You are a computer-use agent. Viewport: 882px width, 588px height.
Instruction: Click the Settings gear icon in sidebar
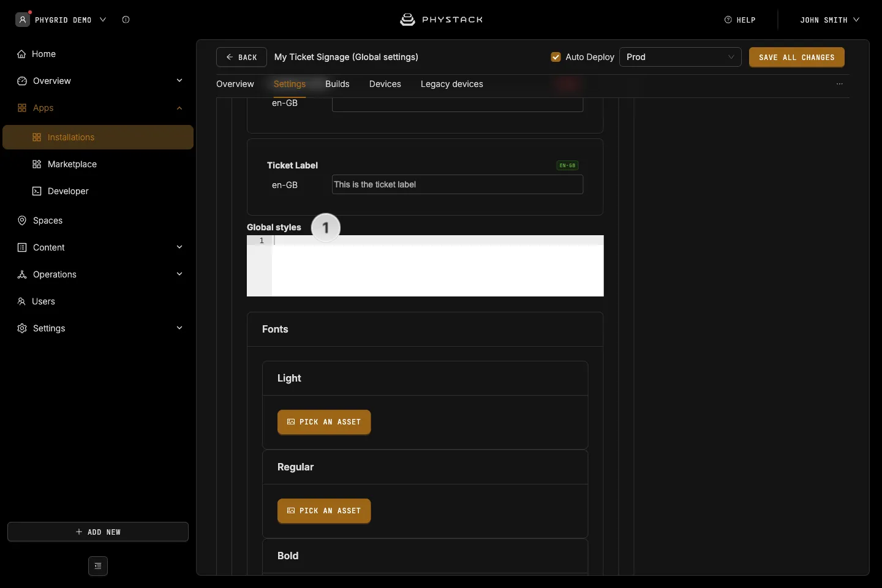(22, 328)
